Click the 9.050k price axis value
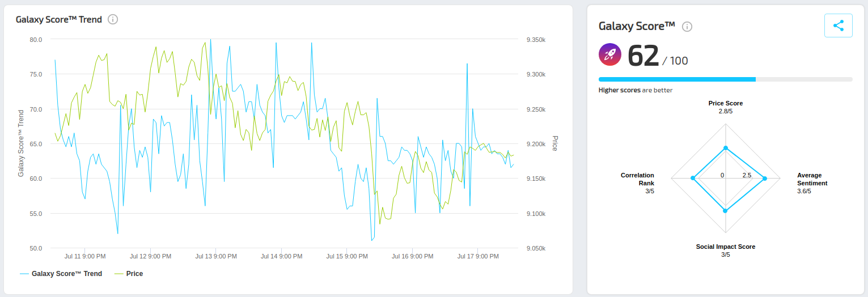868x297 pixels. click(x=536, y=248)
